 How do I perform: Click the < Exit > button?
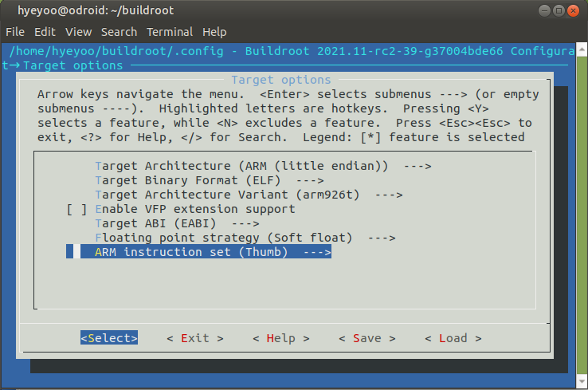click(195, 338)
